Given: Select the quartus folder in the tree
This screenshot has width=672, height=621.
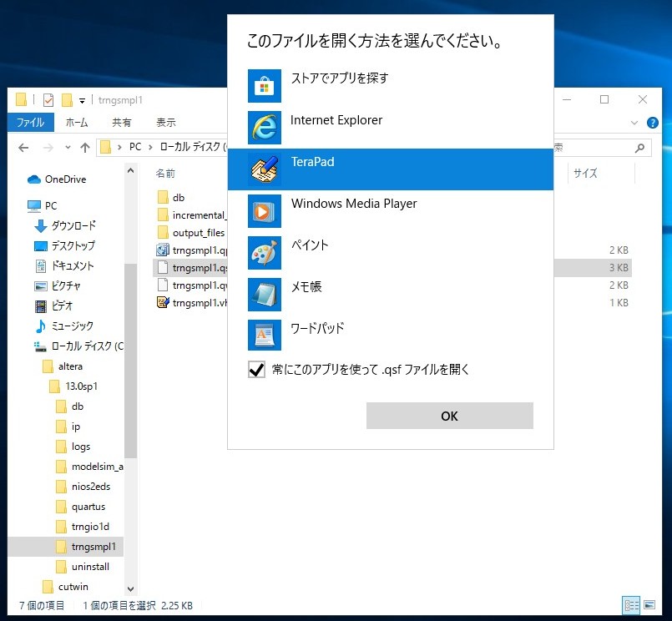Looking at the screenshot, I should coord(88,507).
